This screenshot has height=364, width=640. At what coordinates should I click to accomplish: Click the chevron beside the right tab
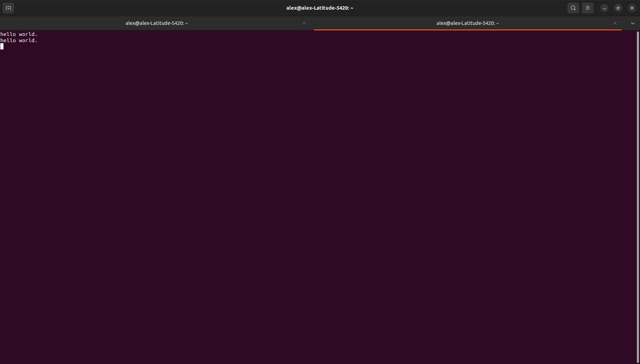pyautogui.click(x=632, y=23)
